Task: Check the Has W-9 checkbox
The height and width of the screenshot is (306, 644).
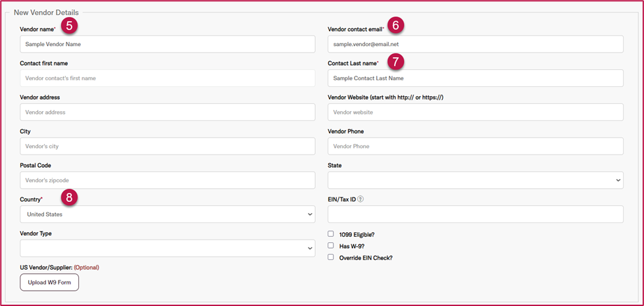Action: tap(331, 245)
